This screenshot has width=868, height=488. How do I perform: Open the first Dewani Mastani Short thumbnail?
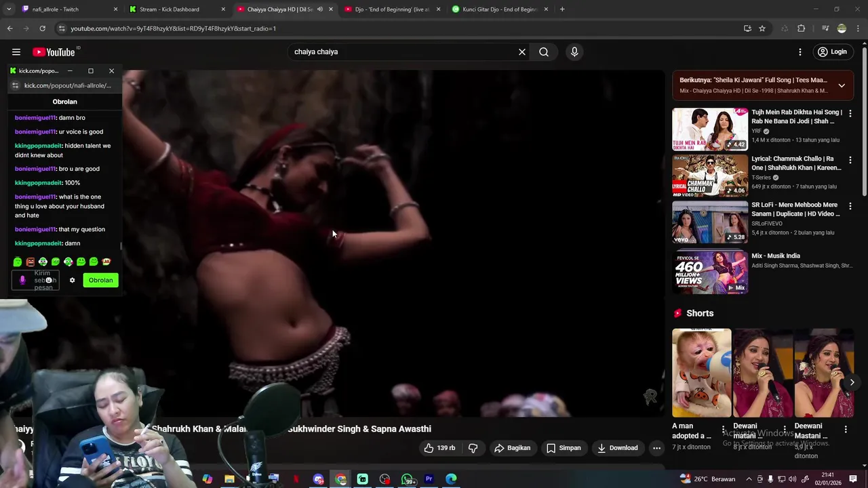click(x=762, y=373)
